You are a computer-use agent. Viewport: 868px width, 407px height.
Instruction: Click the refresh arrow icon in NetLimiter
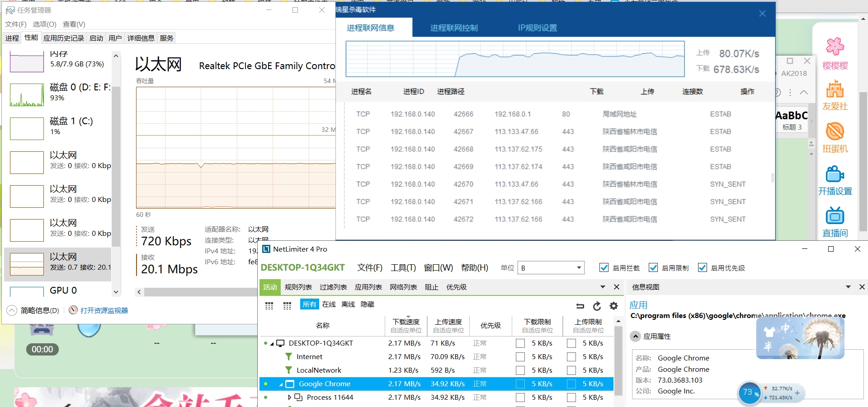click(597, 306)
